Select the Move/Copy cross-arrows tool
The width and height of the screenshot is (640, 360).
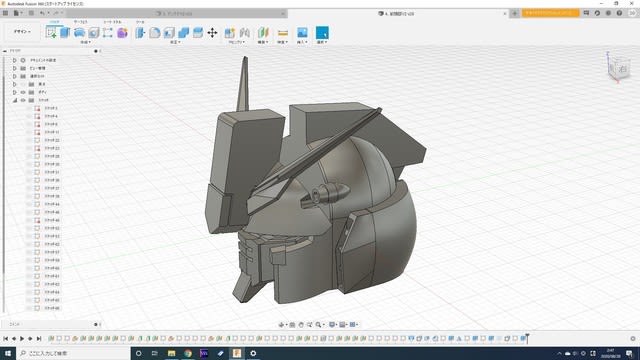point(212,33)
